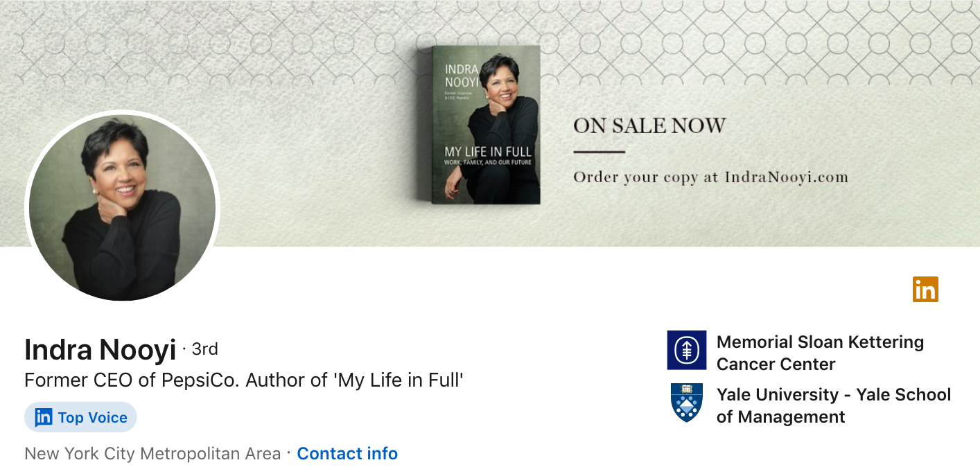Viewport: 980px width, 476px height.
Task: Click the 'My Life in Full' book cover
Action: click(484, 123)
